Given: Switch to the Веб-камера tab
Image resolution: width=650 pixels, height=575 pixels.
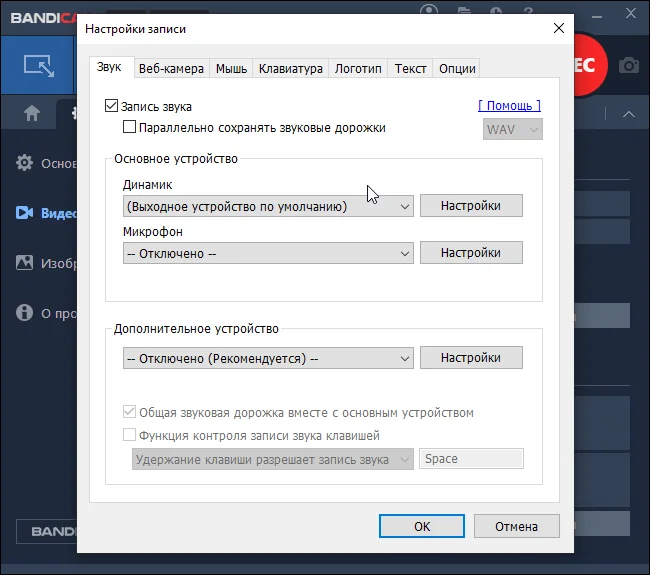Looking at the screenshot, I should click(x=171, y=68).
